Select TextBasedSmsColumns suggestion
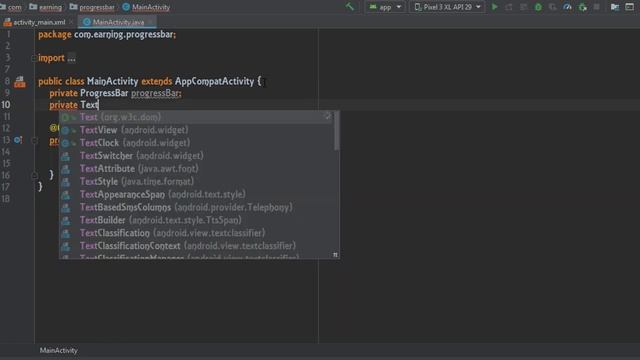The width and height of the screenshot is (640, 360). click(x=197, y=207)
